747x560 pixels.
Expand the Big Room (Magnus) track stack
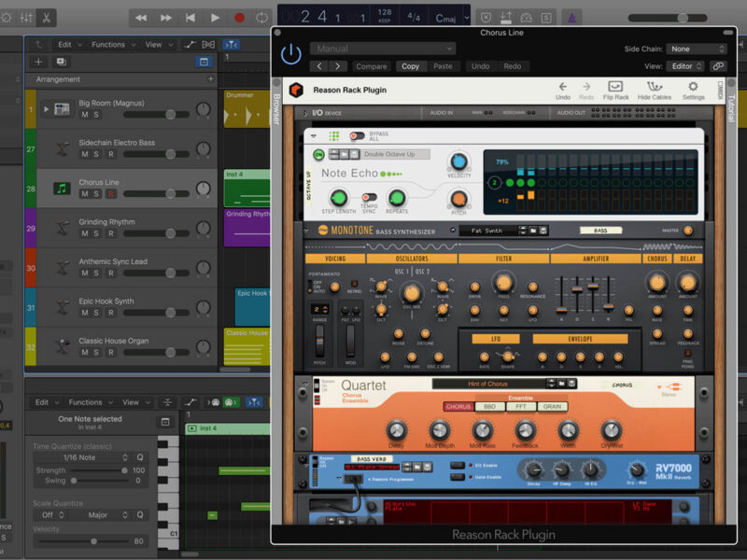[45, 109]
